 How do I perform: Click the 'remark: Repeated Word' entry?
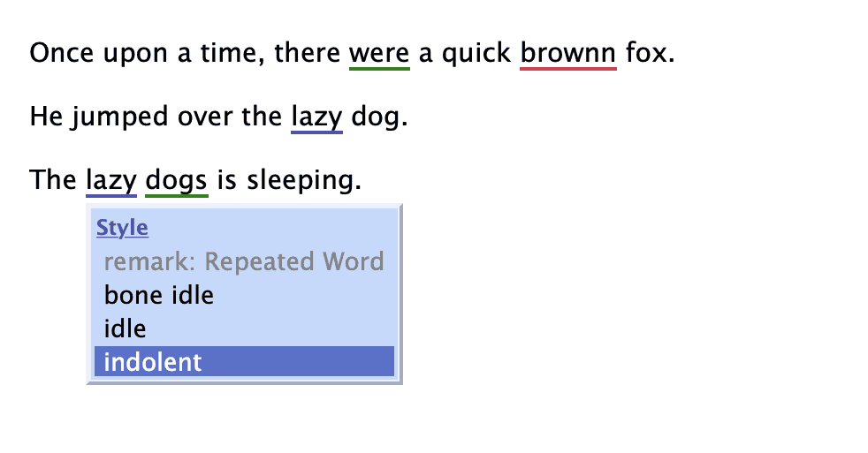point(244,261)
